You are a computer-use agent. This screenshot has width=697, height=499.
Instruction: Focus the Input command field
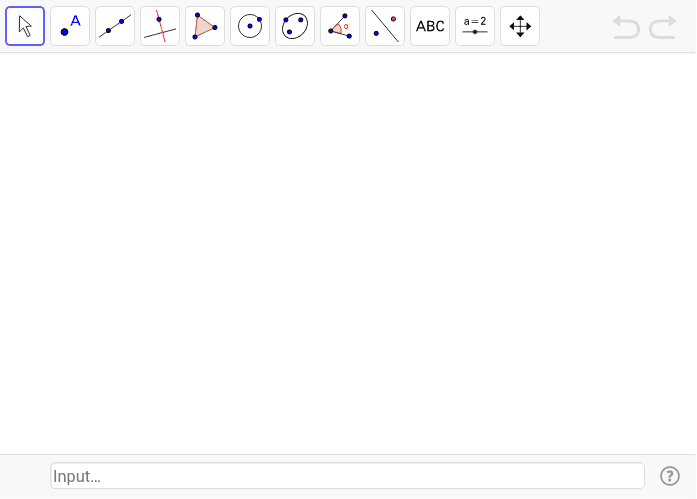tap(347, 476)
